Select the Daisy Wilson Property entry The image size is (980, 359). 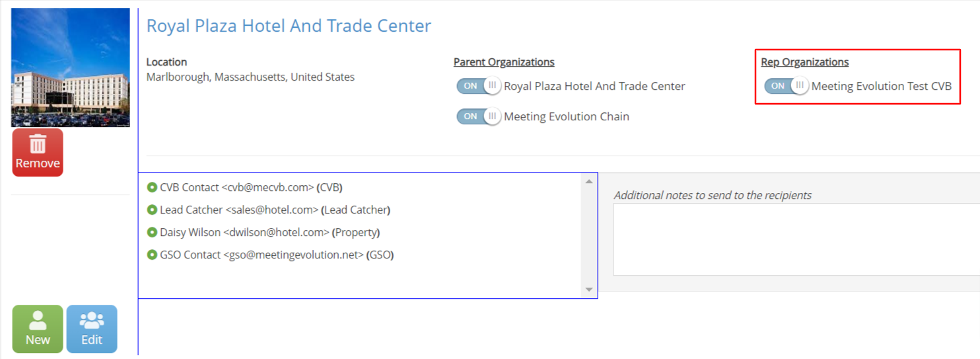(269, 233)
